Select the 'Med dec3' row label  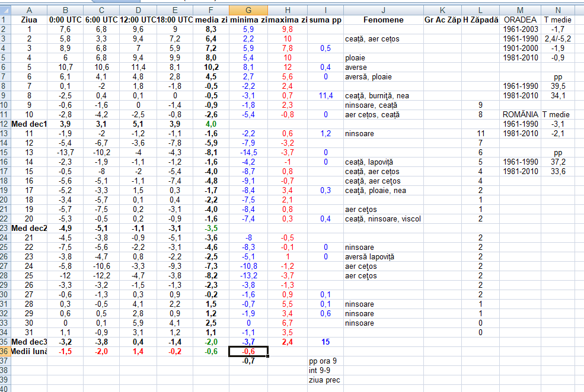pos(29,342)
